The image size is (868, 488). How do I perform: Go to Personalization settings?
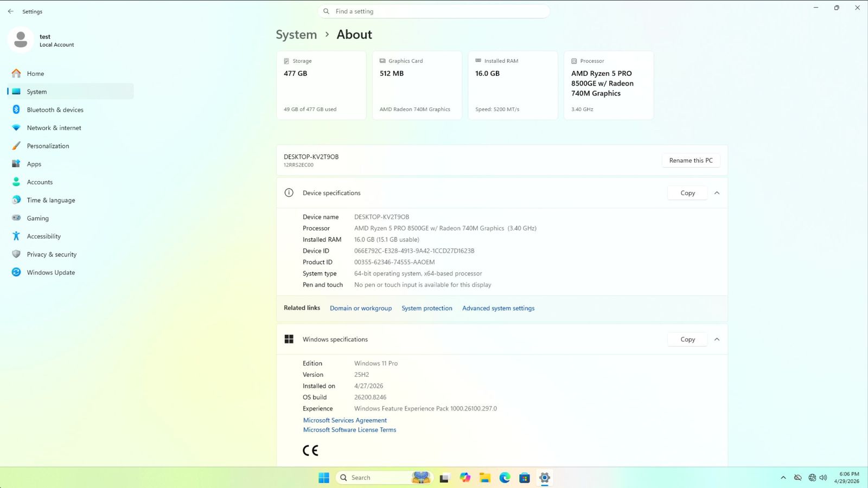click(48, 146)
